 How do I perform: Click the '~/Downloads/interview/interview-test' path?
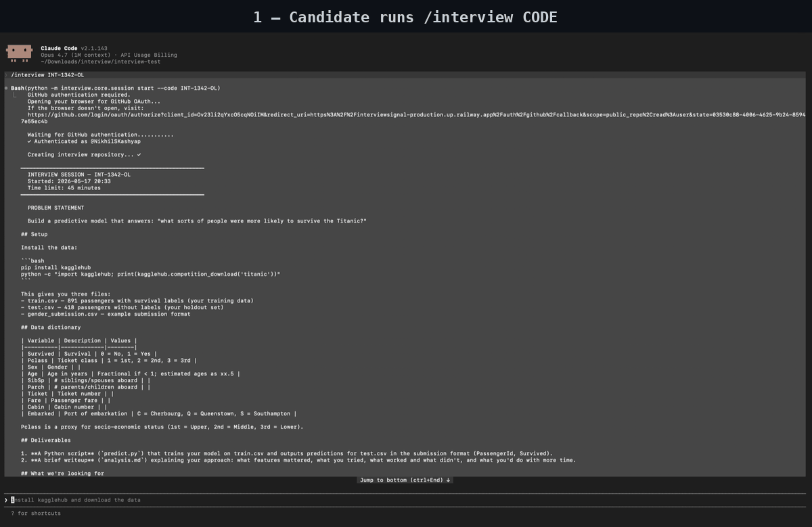[x=101, y=62]
